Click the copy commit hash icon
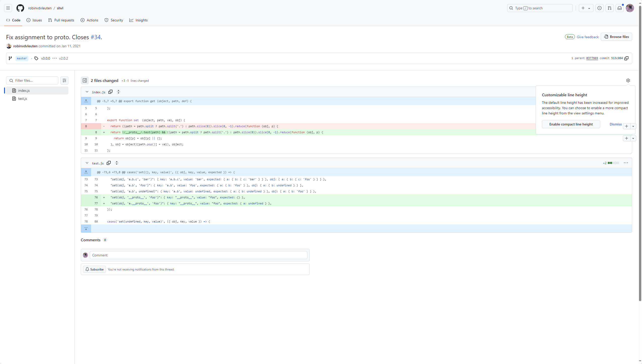Viewport: 642px width, 364px height. (x=627, y=58)
